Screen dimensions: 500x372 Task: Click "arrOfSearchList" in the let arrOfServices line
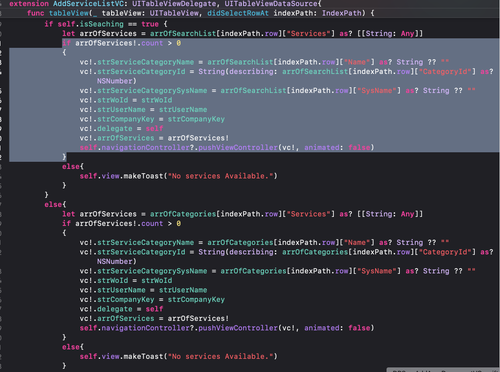coord(183,34)
